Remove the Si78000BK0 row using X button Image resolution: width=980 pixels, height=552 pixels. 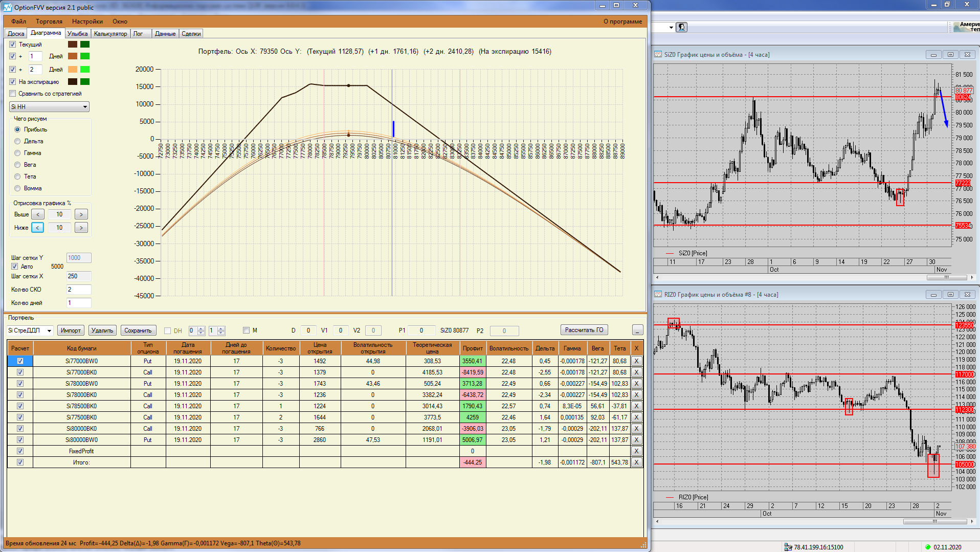click(x=636, y=395)
